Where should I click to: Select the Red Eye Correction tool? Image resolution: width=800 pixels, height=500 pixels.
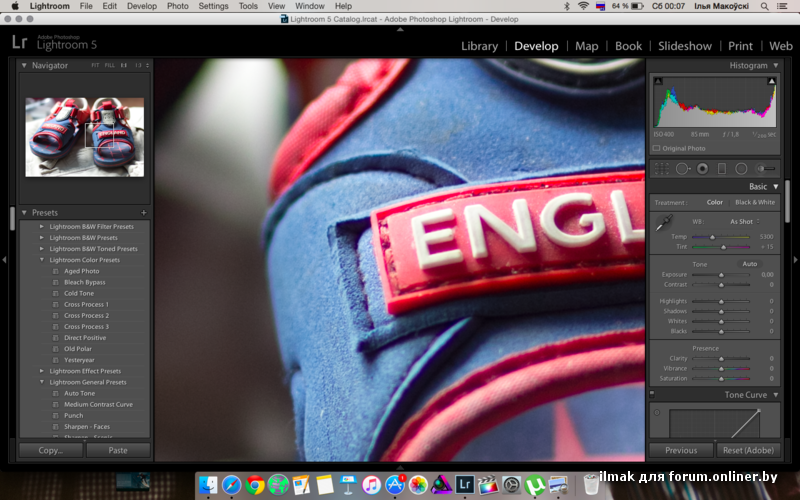click(703, 168)
